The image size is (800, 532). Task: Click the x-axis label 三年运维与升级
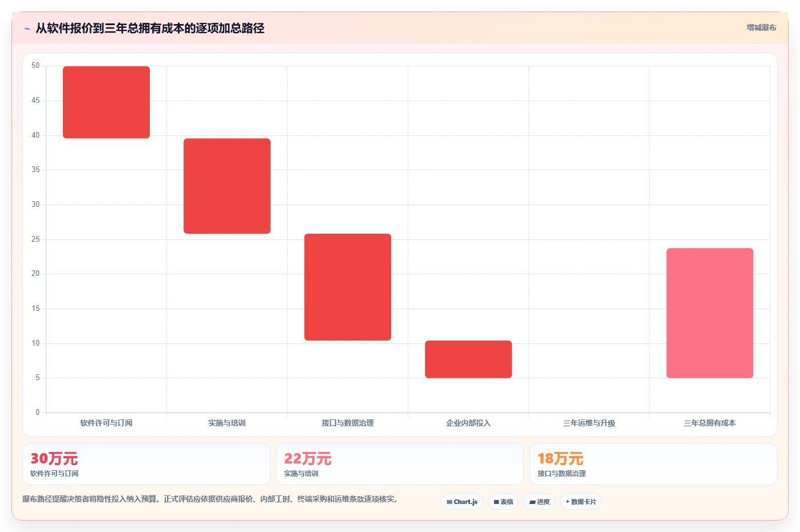pos(589,423)
